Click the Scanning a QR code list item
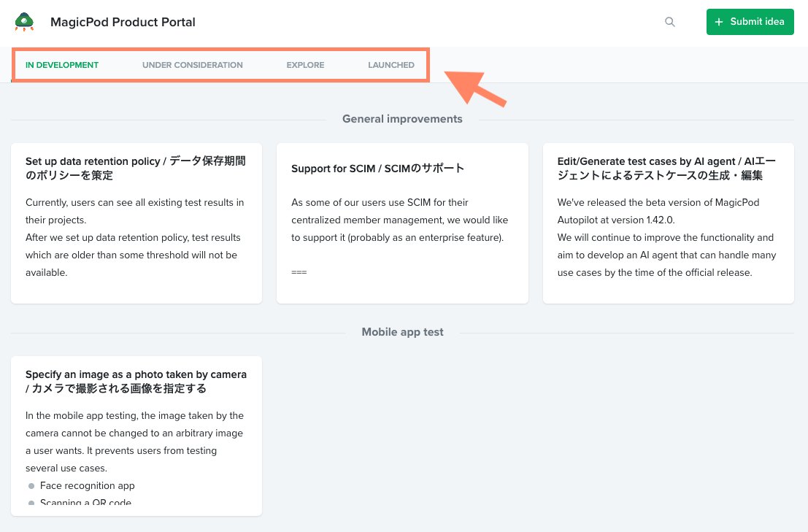Image resolution: width=808 pixels, height=532 pixels. (86, 503)
